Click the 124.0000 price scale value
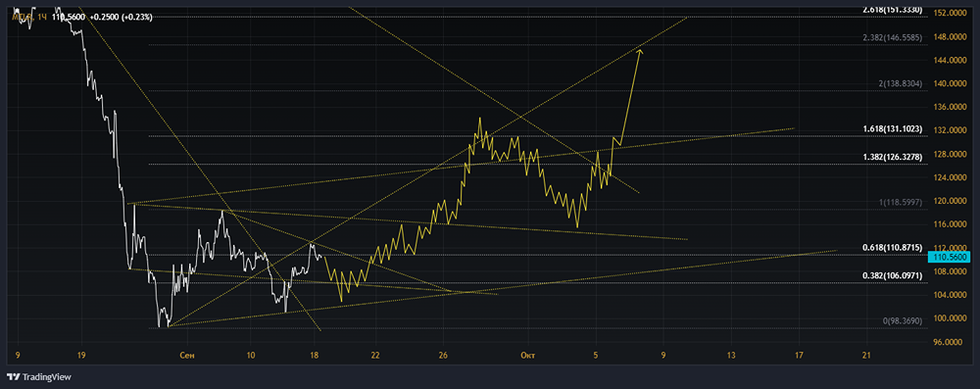The height and width of the screenshot is (389, 980). tap(951, 177)
